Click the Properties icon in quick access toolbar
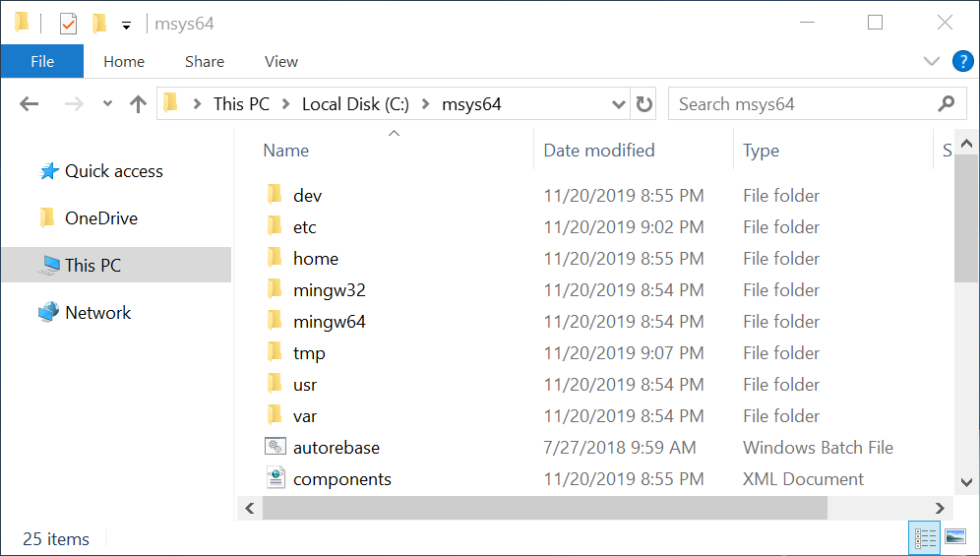Screen dimensions: 980x556 [68, 23]
